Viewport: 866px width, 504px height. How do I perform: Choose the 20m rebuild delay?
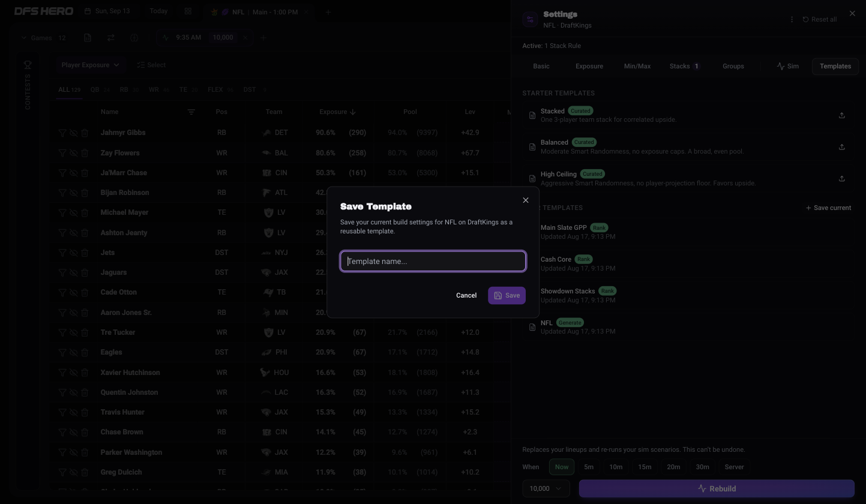(x=673, y=467)
